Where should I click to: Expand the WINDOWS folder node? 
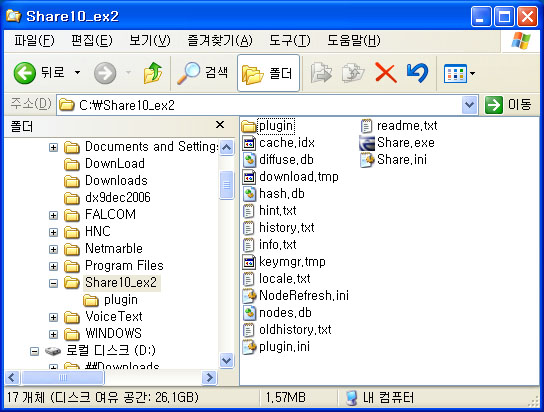click(53, 334)
